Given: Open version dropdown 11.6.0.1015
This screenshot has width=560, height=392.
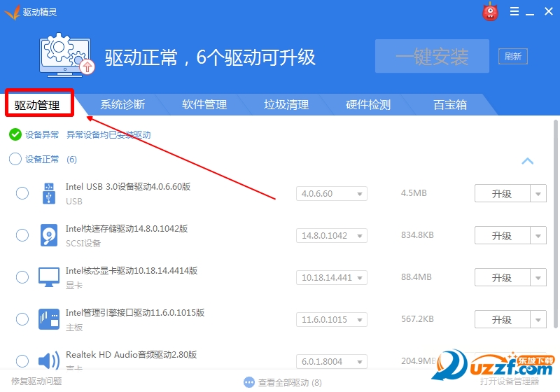Looking at the screenshot, I should click(332, 319).
